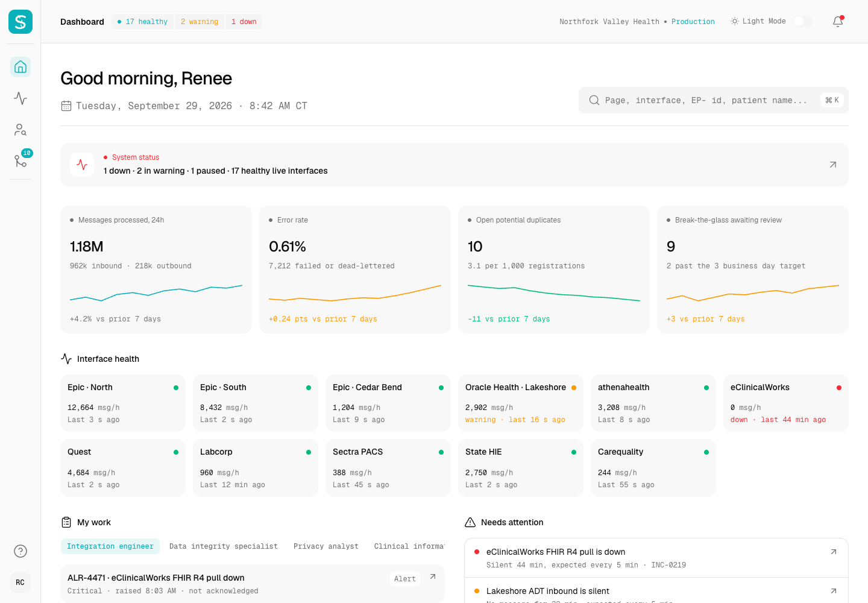
Task: Switch to Clinical informatics tab
Action: coord(409,546)
